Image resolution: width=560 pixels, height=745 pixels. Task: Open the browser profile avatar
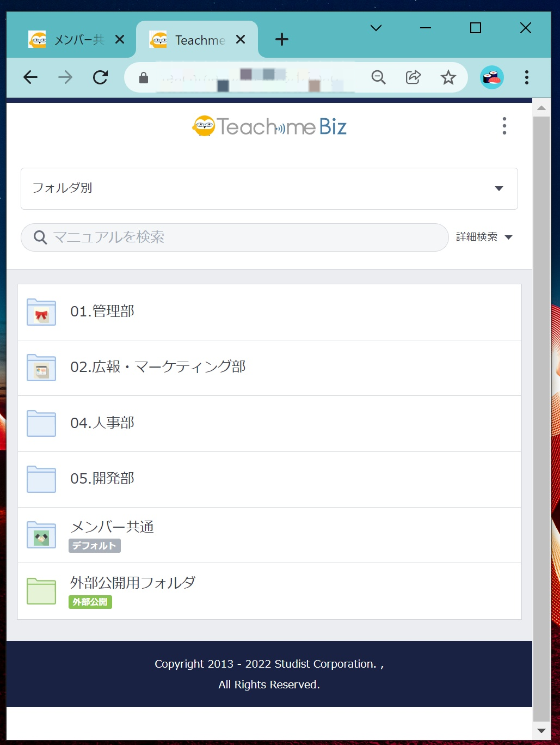click(x=491, y=77)
